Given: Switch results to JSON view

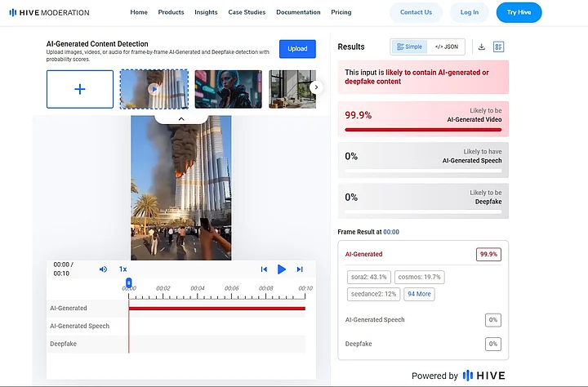Looking at the screenshot, I should (446, 47).
